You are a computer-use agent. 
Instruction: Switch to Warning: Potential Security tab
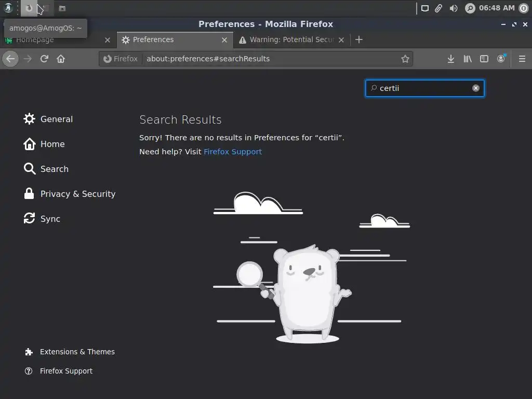(292, 39)
